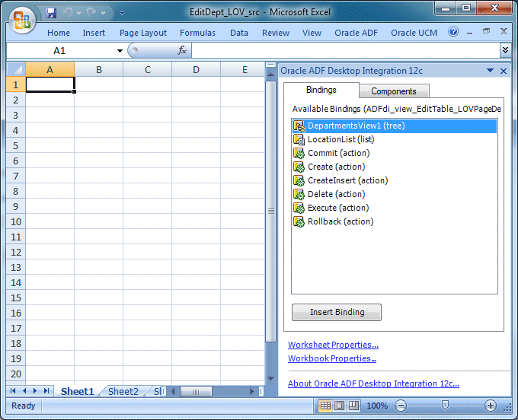Switch to Sheet1 tab
This screenshot has width=518, height=420.
click(x=77, y=391)
